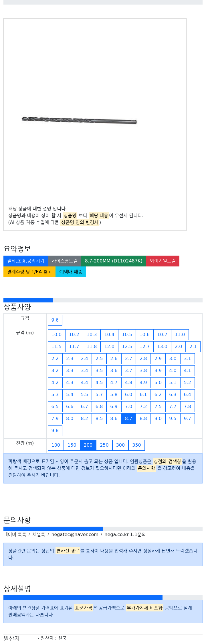Select the 하이스롱드릴 tag
Viewport: 206px width, 644px height.
(x=65, y=261)
